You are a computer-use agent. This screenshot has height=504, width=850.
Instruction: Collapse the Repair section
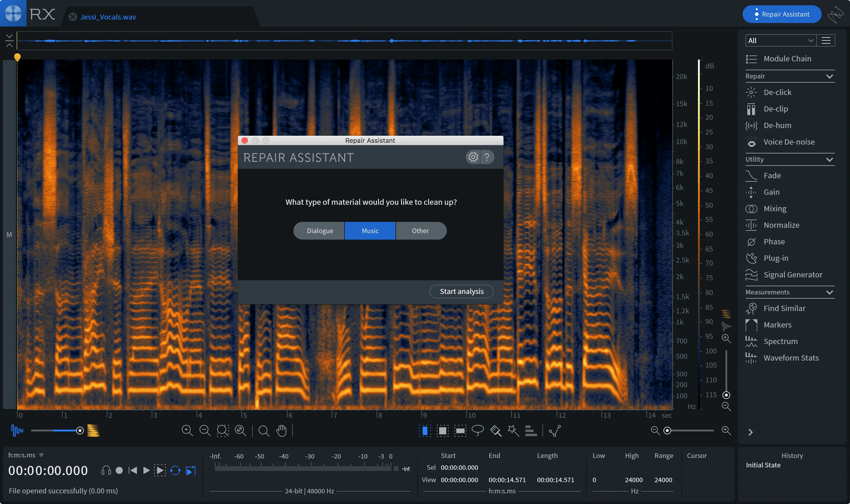pyautogui.click(x=830, y=76)
